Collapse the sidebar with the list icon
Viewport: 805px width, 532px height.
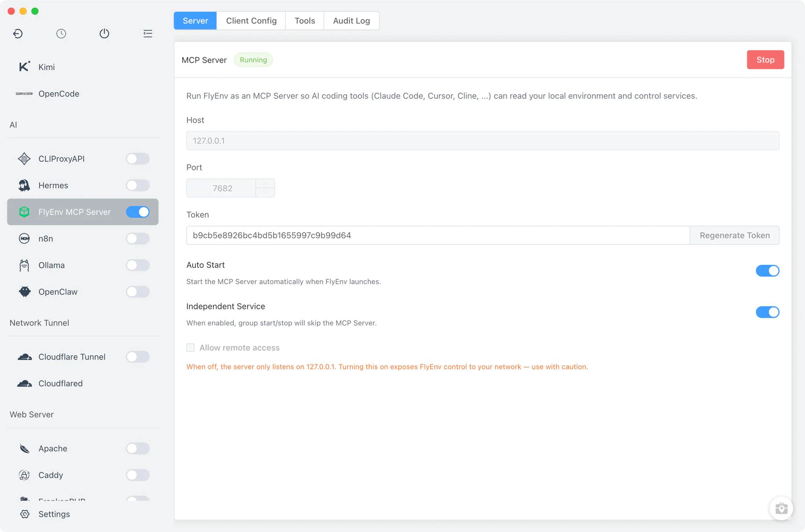click(x=148, y=34)
